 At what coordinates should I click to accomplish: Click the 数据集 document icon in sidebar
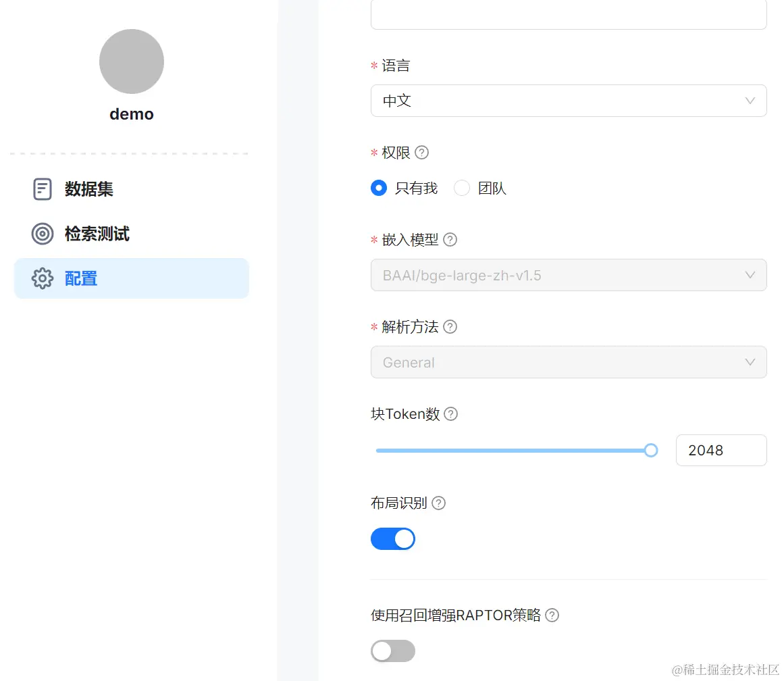coord(42,189)
